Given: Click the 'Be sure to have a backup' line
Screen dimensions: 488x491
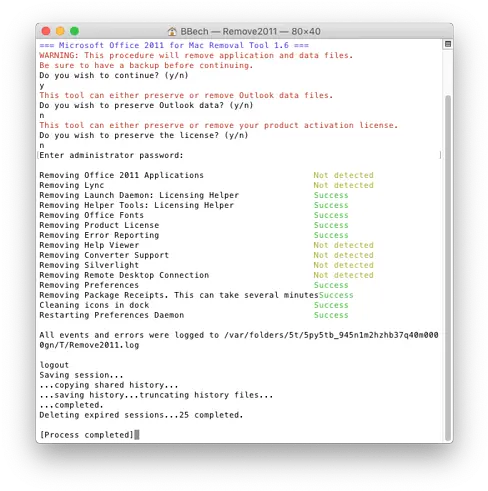Looking at the screenshot, I should [x=146, y=65].
